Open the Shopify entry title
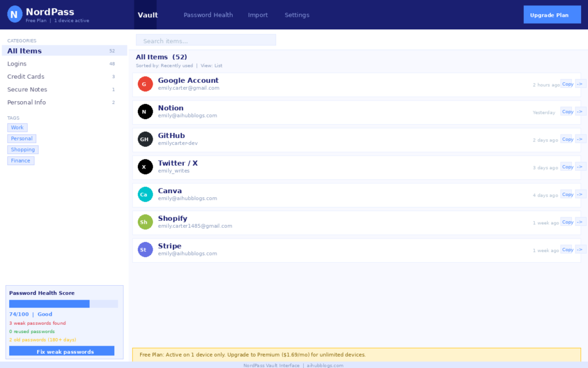The width and height of the screenshot is (588, 368). point(172,218)
